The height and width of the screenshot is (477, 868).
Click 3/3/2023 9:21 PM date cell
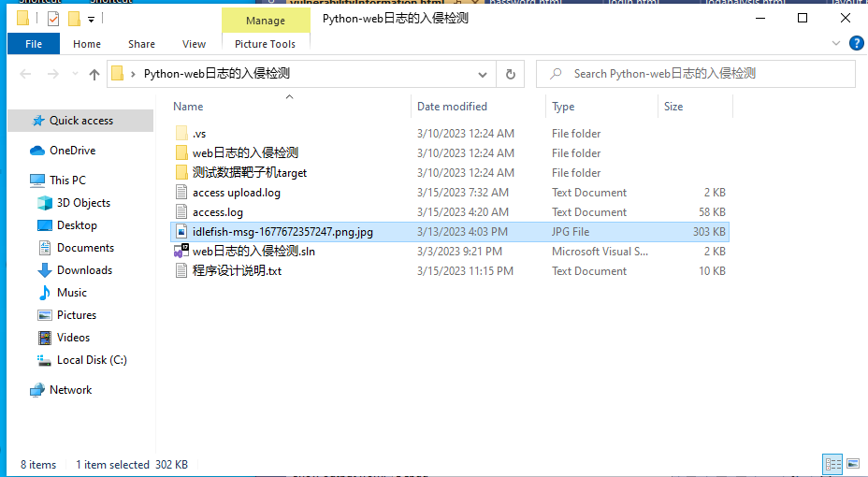459,252
